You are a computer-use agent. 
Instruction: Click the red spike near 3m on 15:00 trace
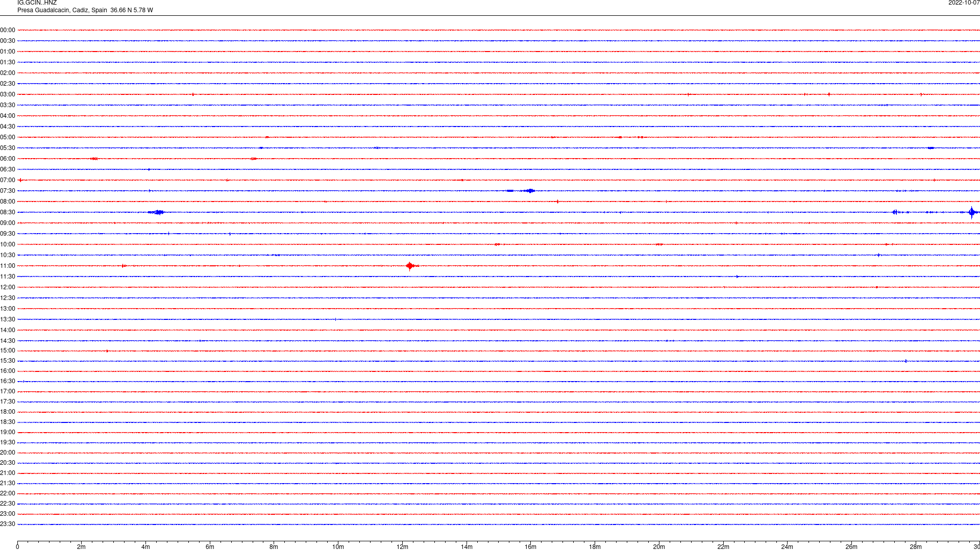click(x=107, y=351)
